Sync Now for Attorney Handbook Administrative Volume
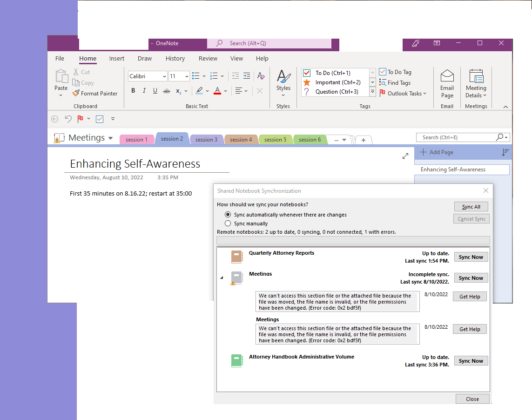 [471, 361]
